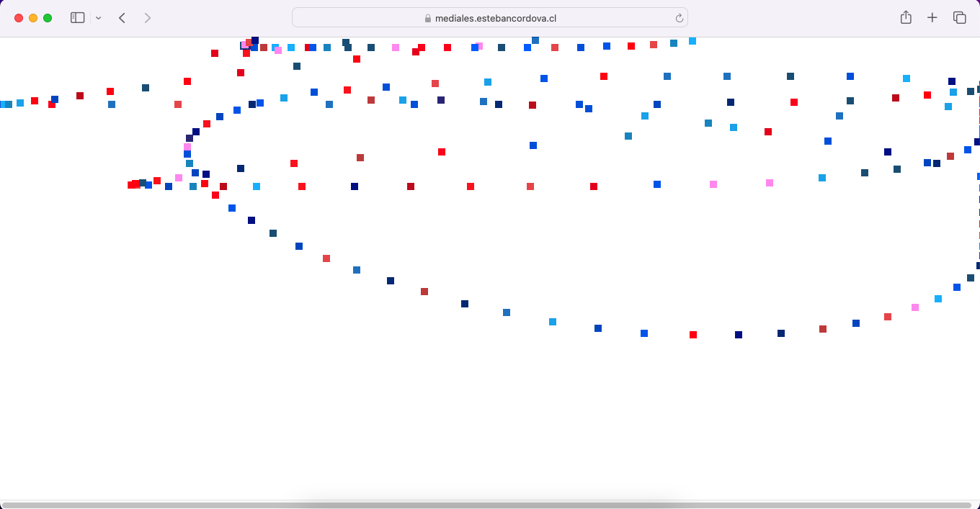
Task: Reload the page with the refresh icon
Action: [x=679, y=18]
